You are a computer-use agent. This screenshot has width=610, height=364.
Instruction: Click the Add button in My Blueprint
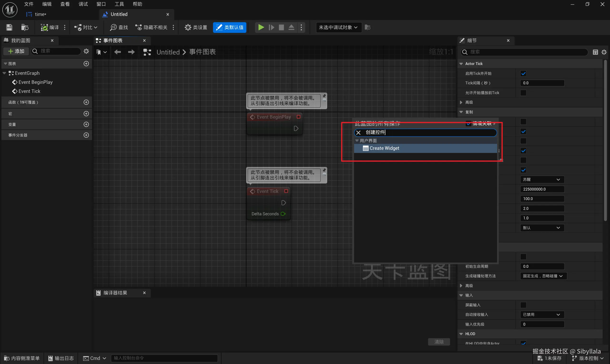(x=16, y=51)
